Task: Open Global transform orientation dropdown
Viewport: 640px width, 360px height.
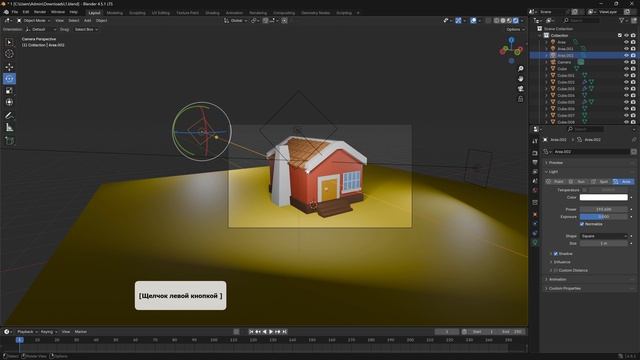Action: 235,20
